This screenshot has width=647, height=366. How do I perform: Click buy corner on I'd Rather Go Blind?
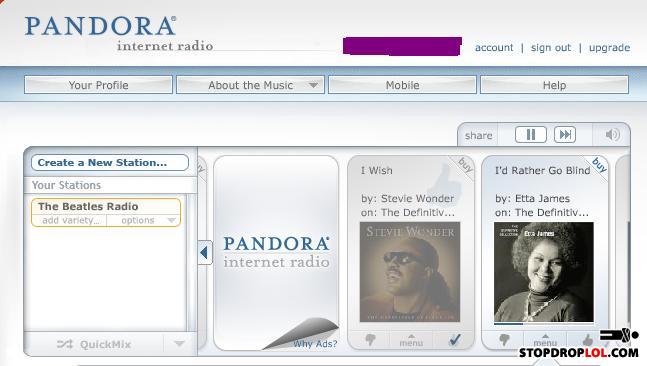coord(599,165)
